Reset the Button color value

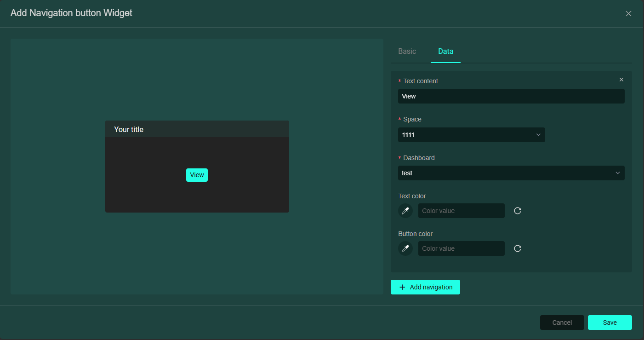(518, 248)
